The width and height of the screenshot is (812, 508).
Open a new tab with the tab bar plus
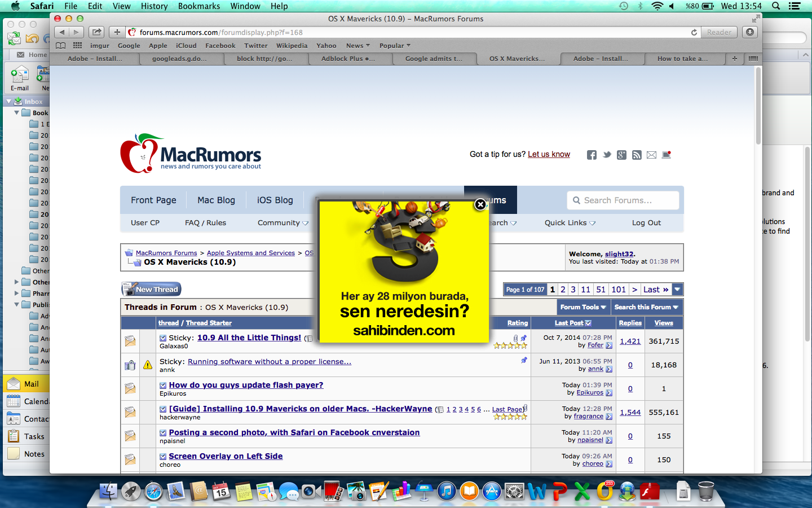click(x=734, y=59)
